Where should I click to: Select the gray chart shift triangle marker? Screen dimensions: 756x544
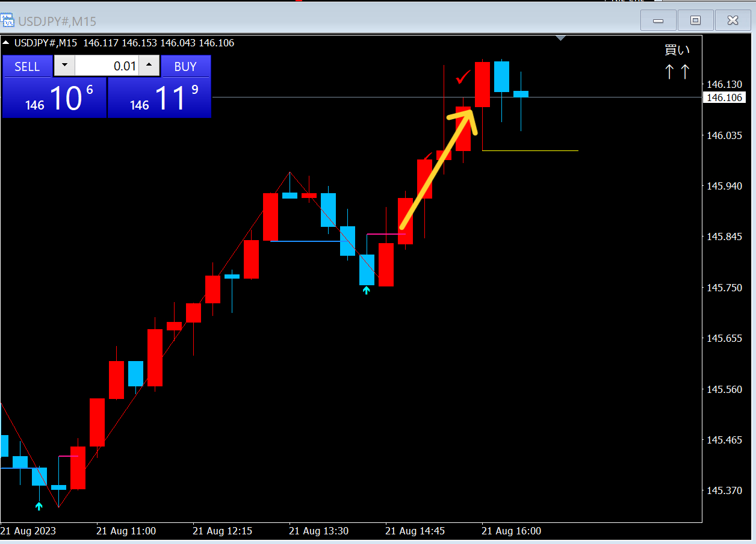pos(561,39)
